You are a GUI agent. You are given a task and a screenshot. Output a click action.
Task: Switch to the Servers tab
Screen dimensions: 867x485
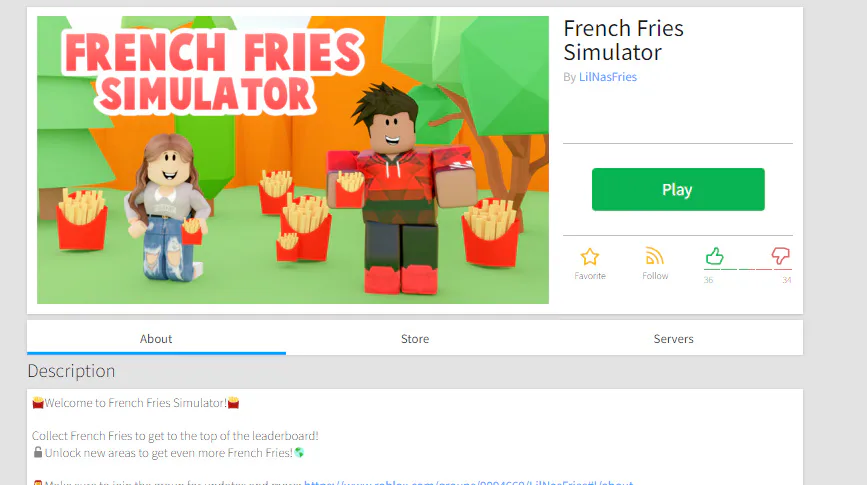[673, 338]
